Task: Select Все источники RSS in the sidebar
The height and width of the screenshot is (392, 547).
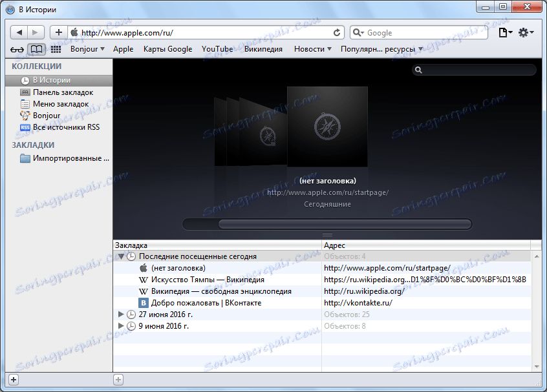Action: [59, 127]
